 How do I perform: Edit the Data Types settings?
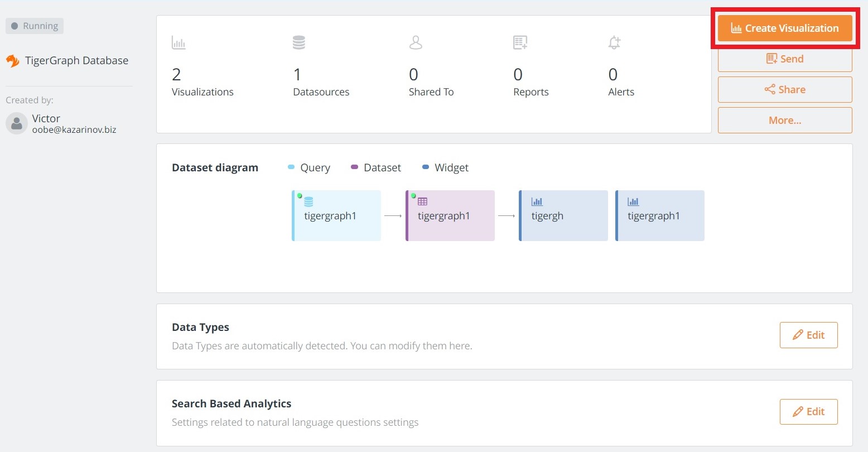(x=808, y=335)
